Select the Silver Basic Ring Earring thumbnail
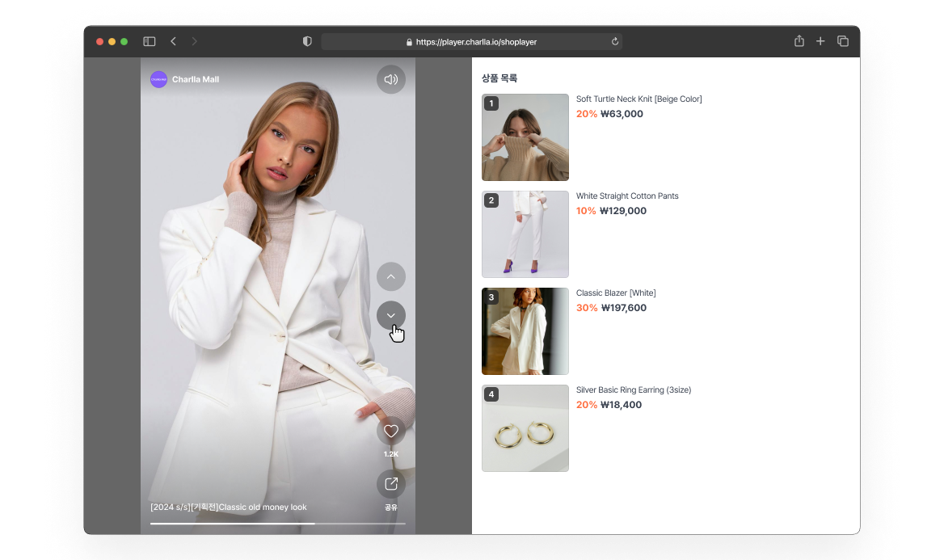Image resolution: width=944 pixels, height=560 pixels. [525, 428]
